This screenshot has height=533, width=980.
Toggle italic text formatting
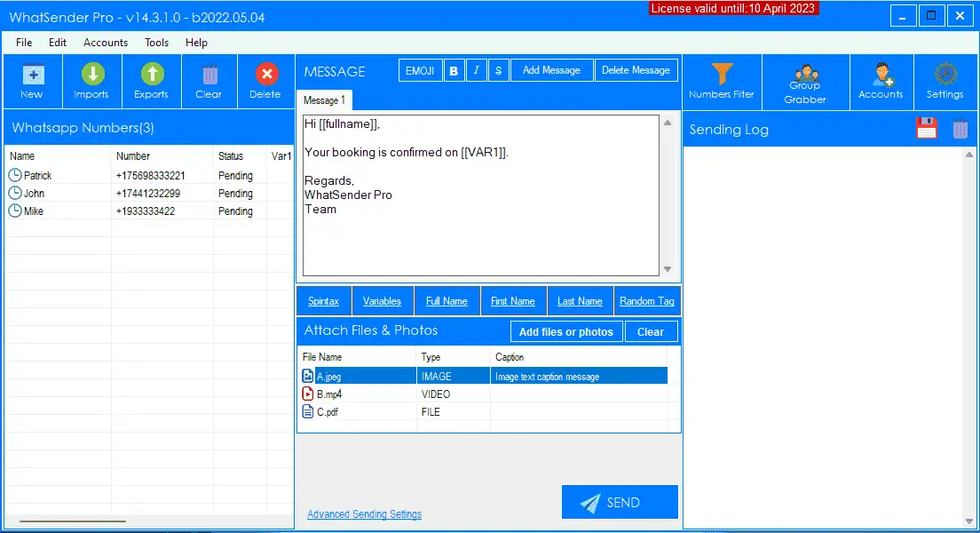[476, 69]
